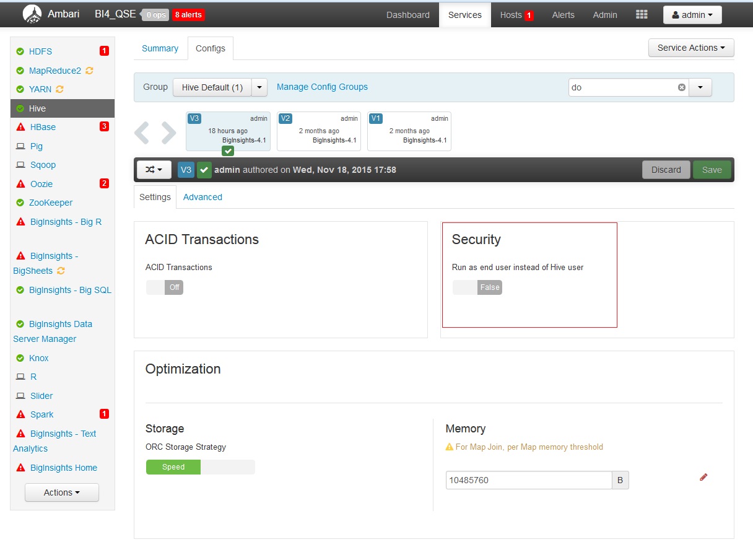Open the HBase alerts badge
The width and height of the screenshot is (753, 560).
click(x=104, y=127)
